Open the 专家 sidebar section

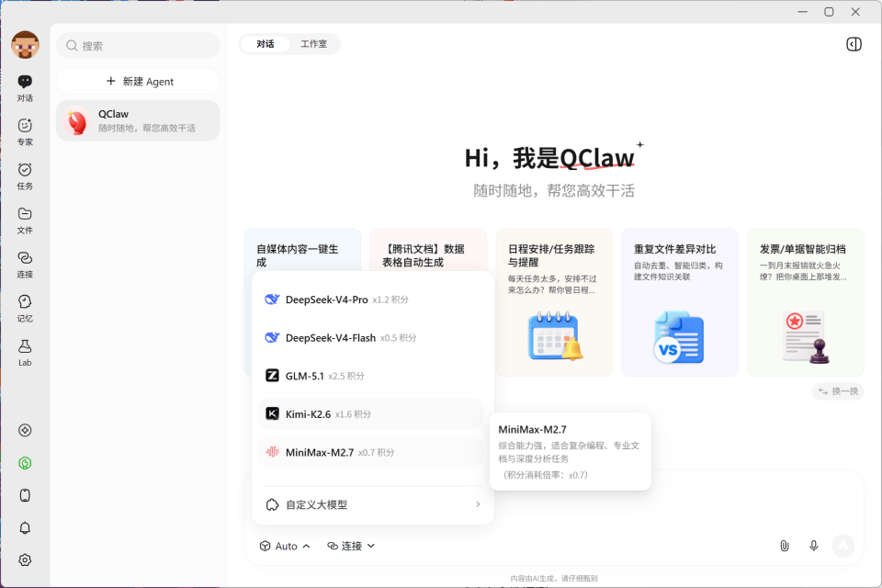(25, 132)
